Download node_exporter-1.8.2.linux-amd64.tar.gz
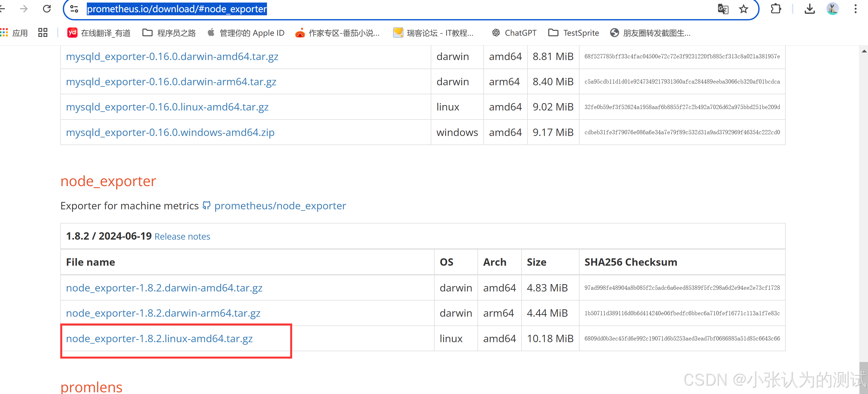The width and height of the screenshot is (868, 394). tap(159, 338)
